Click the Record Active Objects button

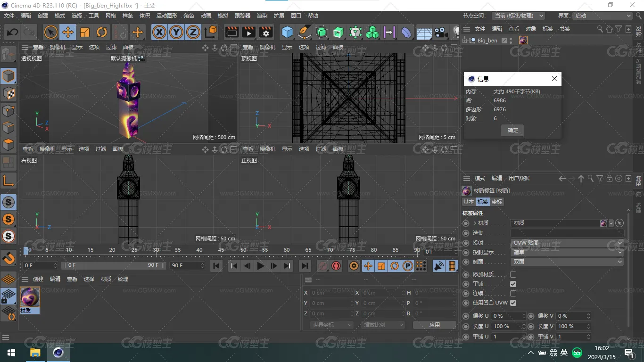click(323, 266)
